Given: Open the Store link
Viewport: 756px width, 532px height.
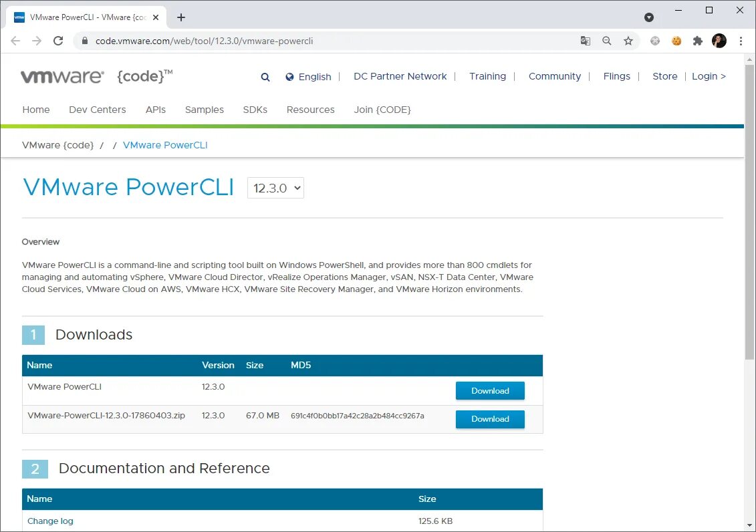Looking at the screenshot, I should point(665,76).
